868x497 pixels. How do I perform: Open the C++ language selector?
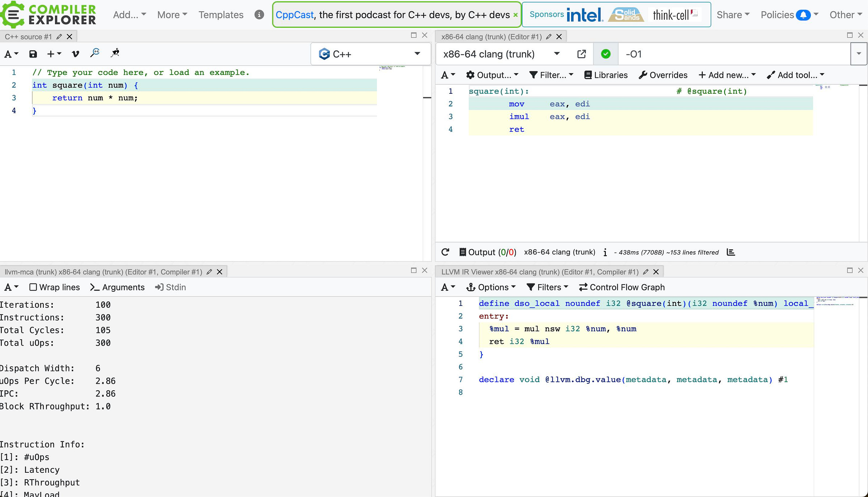coord(371,54)
